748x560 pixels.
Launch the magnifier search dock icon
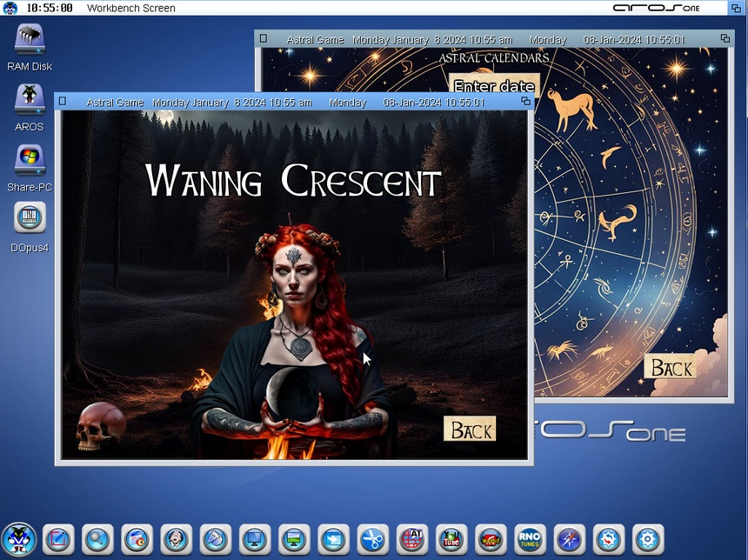[97, 539]
